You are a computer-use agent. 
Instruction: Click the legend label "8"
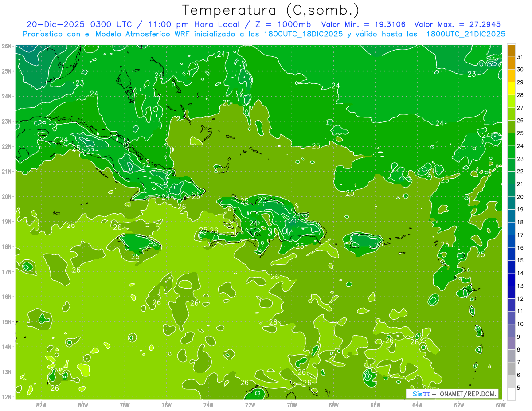[518, 349]
